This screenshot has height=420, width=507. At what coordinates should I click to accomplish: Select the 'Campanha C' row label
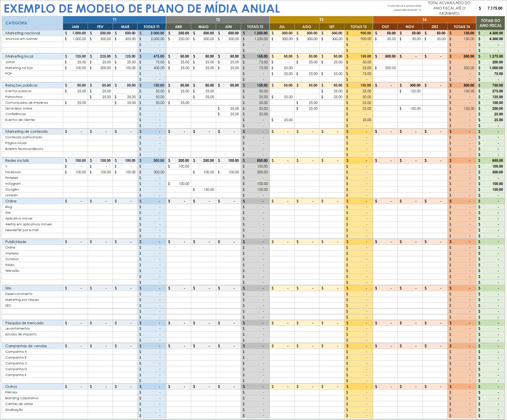[16, 363]
